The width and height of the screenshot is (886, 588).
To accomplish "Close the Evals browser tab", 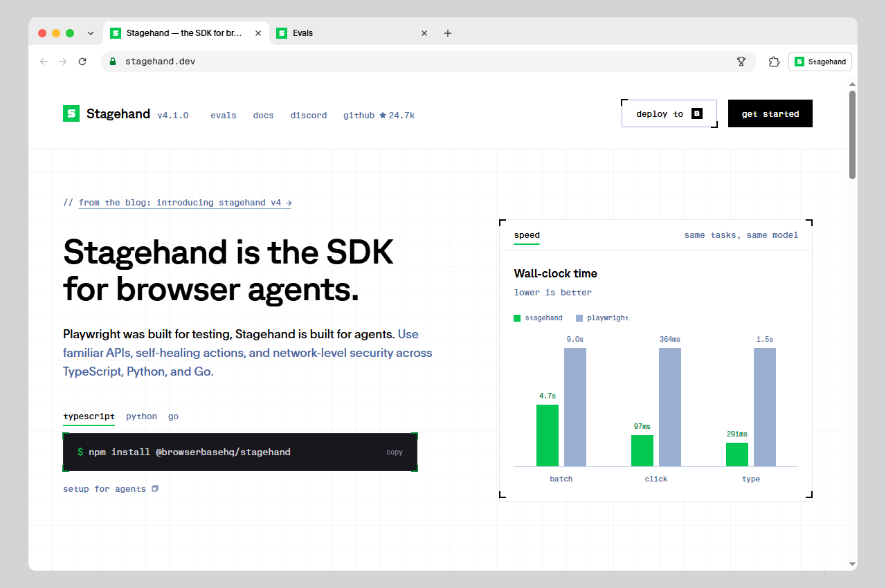I will 424,33.
